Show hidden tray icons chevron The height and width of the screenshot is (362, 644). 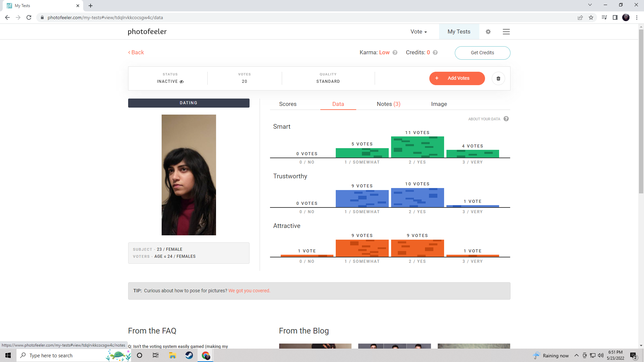pyautogui.click(x=576, y=356)
